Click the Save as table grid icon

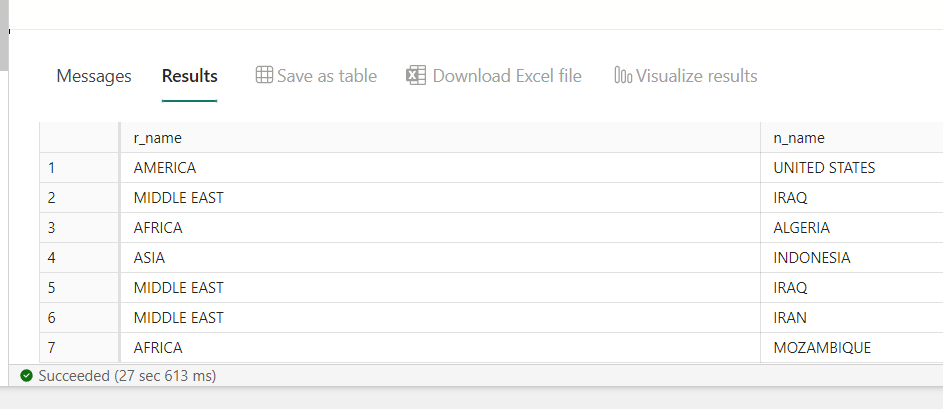click(x=264, y=76)
